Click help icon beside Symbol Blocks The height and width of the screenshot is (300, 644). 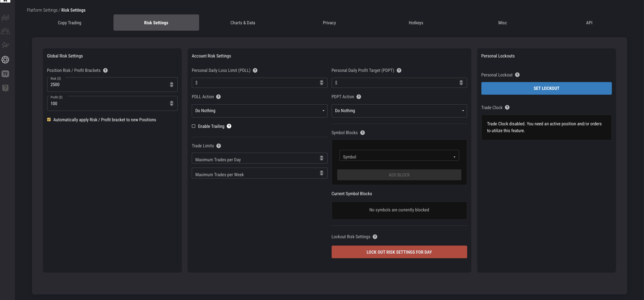(x=363, y=133)
